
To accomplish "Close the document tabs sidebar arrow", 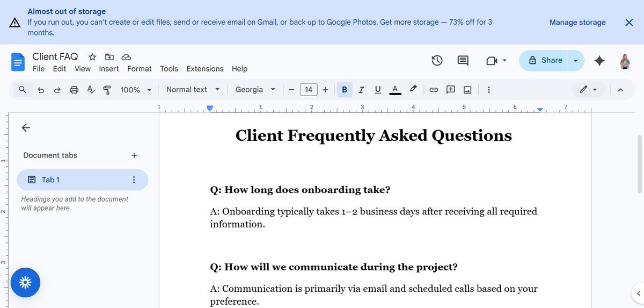I will click(26, 127).
